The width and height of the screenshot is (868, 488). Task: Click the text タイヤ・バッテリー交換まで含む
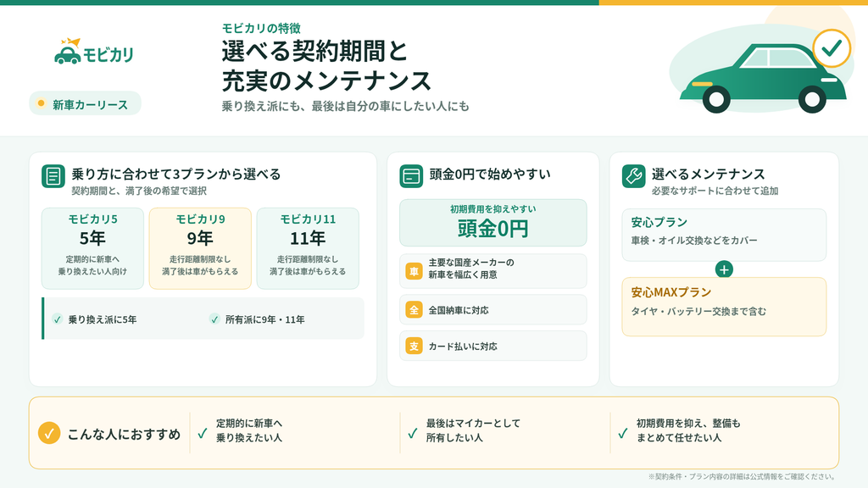tap(698, 312)
